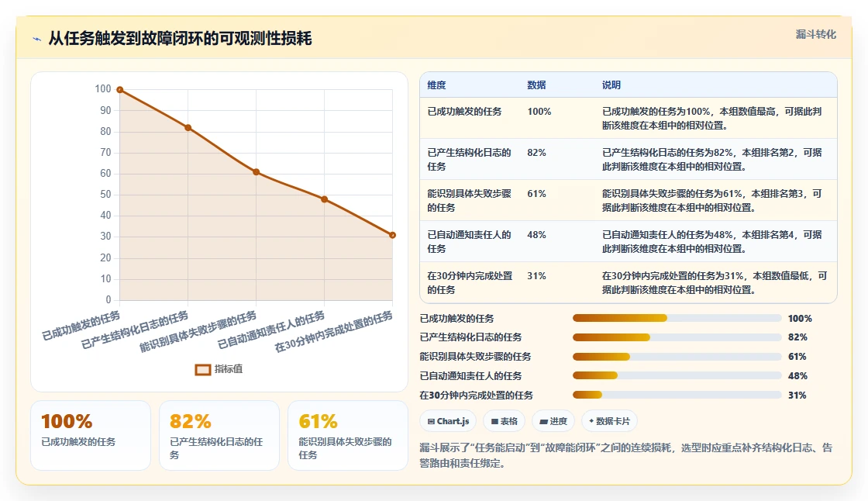Click the 已成功触发的任务 progress bar
868x501 pixels.
coord(677,318)
